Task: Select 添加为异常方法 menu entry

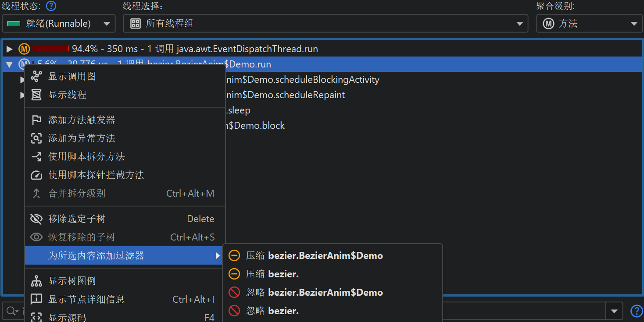Action: coord(82,138)
